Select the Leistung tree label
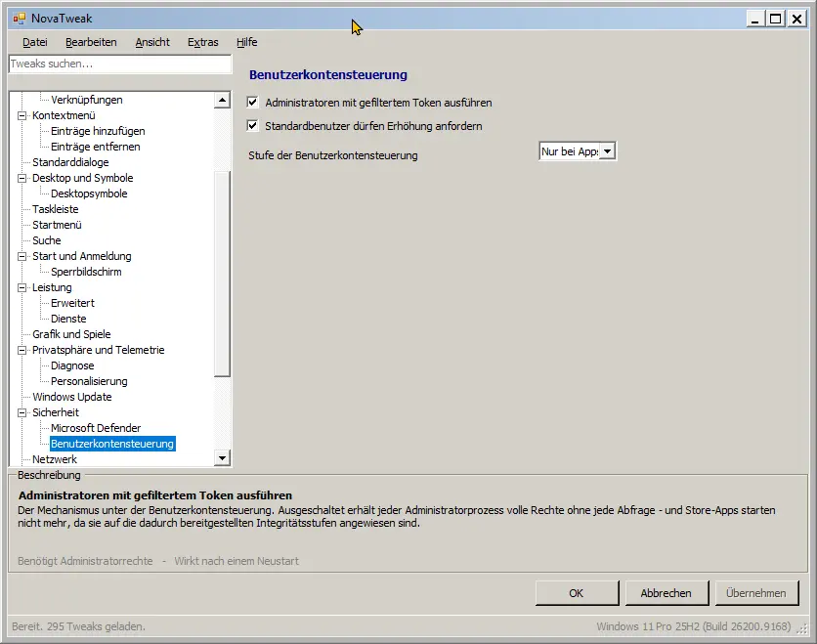The image size is (817, 644). [x=52, y=287]
